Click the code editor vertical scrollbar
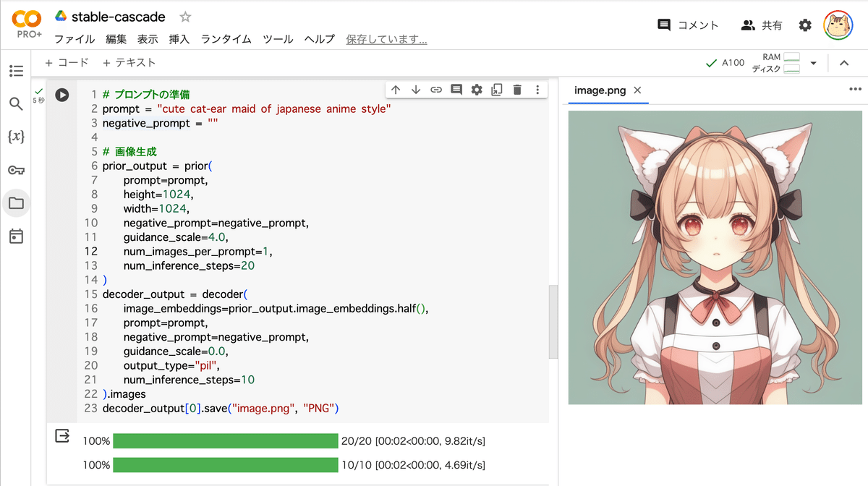Image resolution: width=868 pixels, height=486 pixels. point(553,322)
